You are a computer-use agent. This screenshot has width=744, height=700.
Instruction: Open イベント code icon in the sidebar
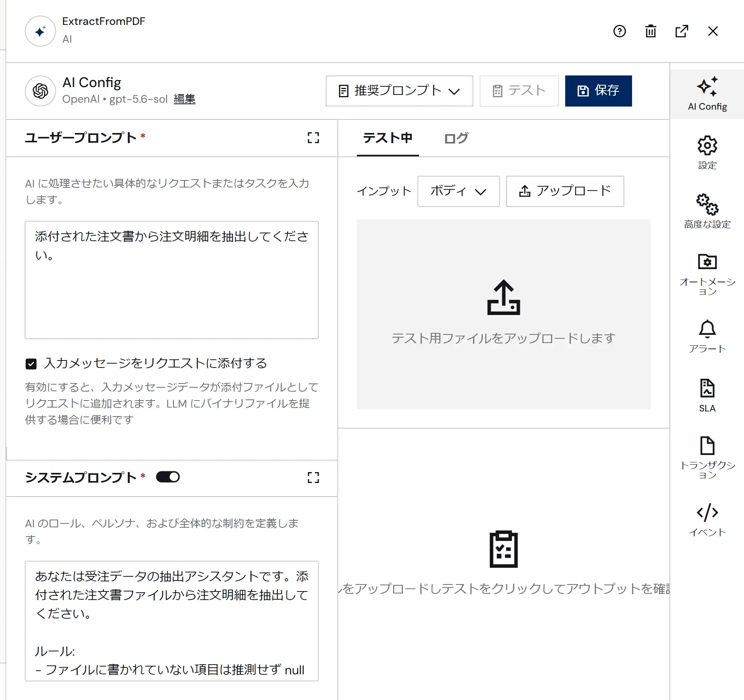tap(707, 520)
